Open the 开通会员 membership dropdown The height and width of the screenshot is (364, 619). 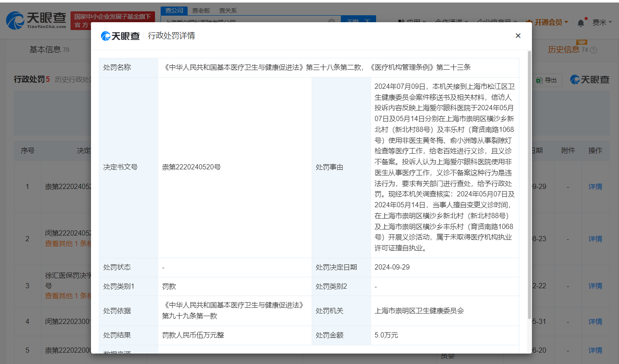click(x=547, y=22)
